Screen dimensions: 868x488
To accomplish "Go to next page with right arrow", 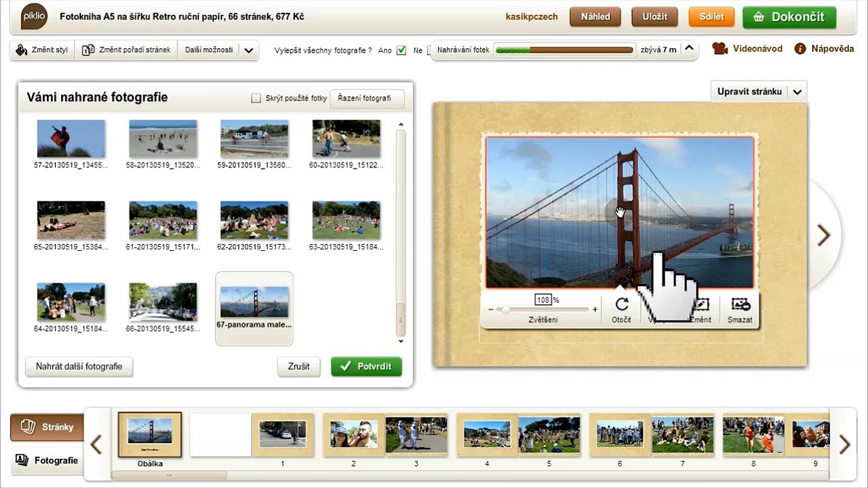I will [x=824, y=235].
